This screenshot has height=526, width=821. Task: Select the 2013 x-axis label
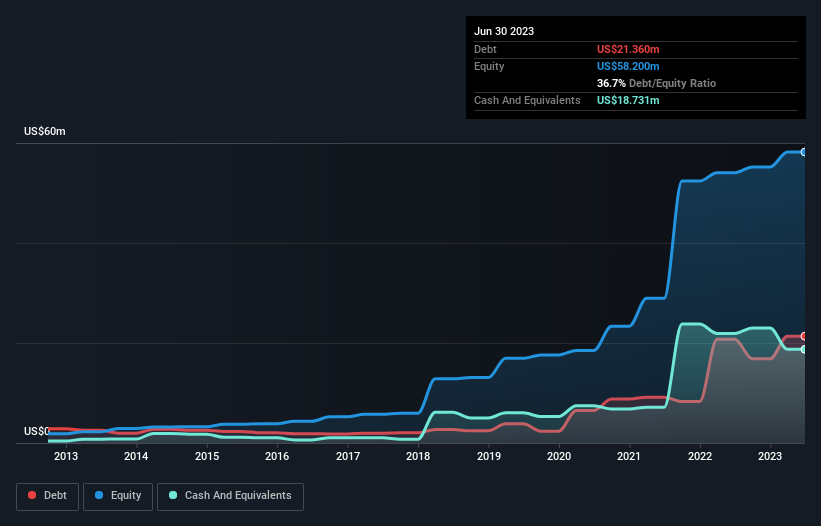[66, 456]
